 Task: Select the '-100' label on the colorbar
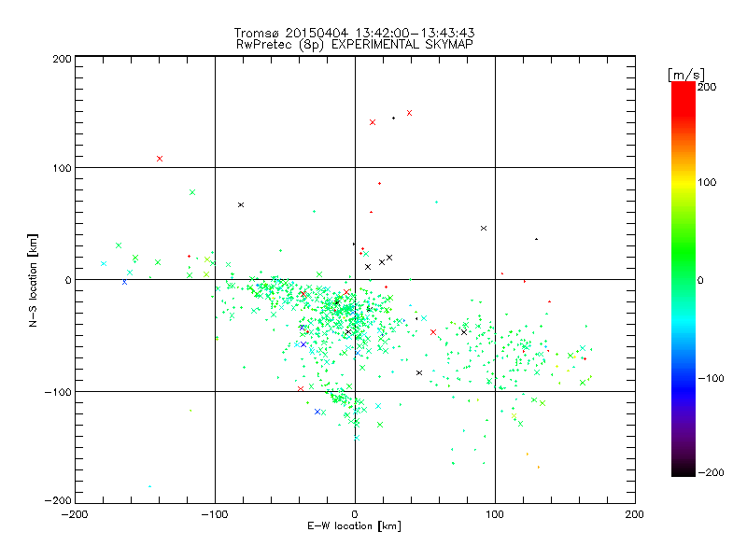coord(711,378)
